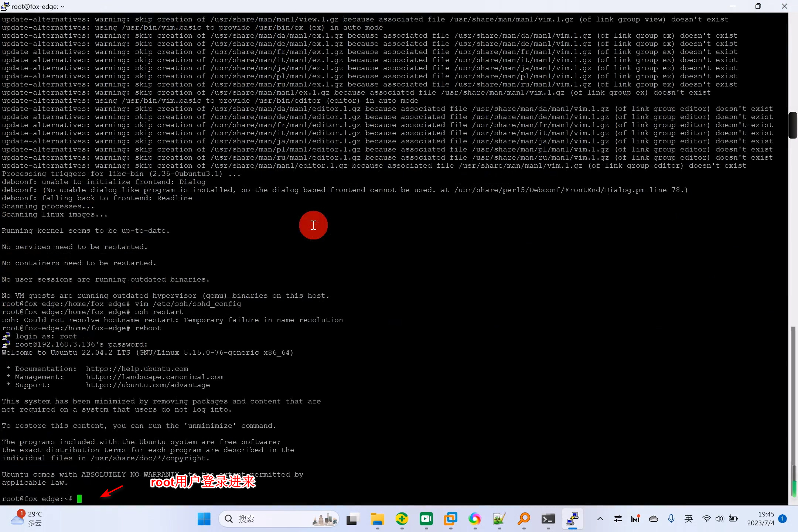Open Task View on the taskbar

(353, 519)
